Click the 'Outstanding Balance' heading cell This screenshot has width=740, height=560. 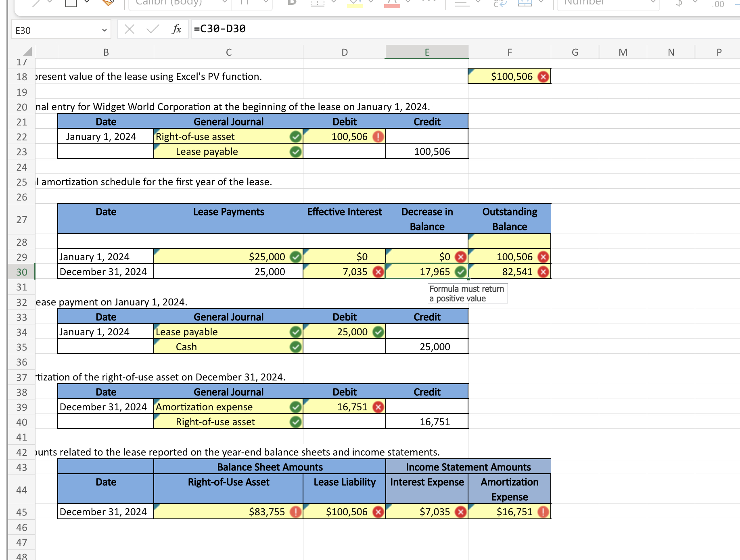(x=510, y=219)
